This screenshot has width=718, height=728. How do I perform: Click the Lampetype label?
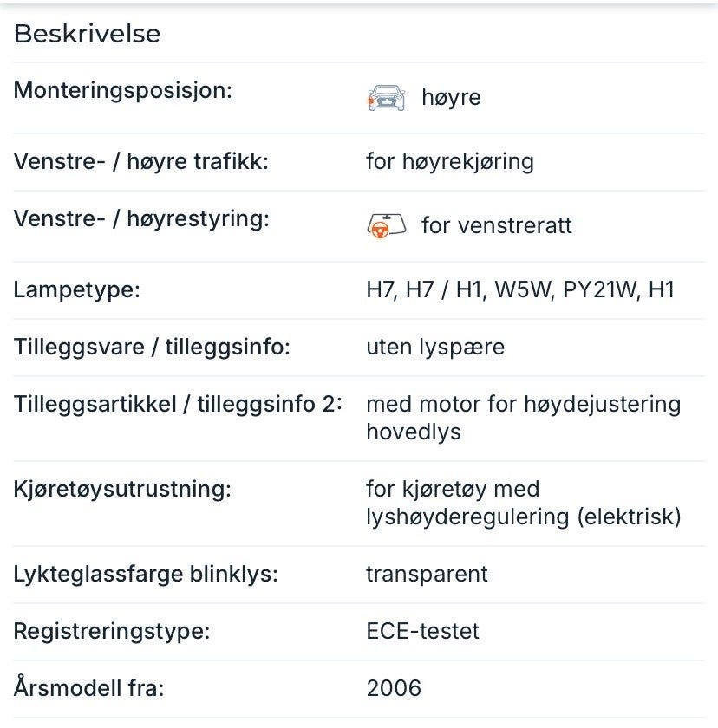coord(77,290)
